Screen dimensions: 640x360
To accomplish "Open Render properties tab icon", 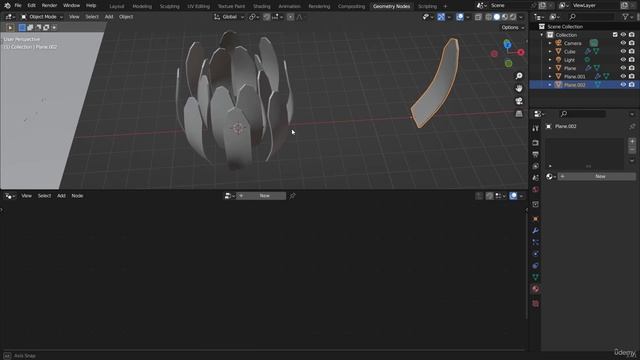I will click(x=536, y=143).
